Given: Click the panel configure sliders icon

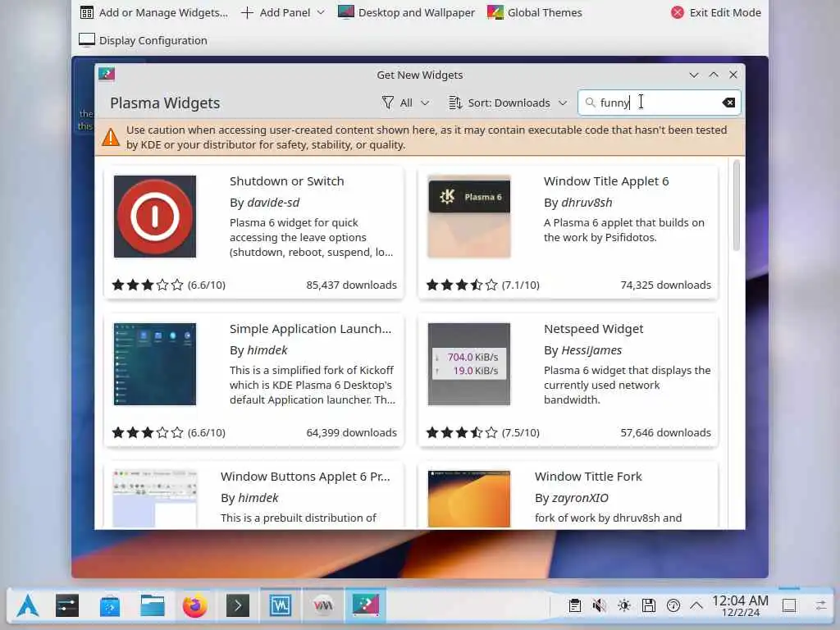Looking at the screenshot, I should pos(821,606).
